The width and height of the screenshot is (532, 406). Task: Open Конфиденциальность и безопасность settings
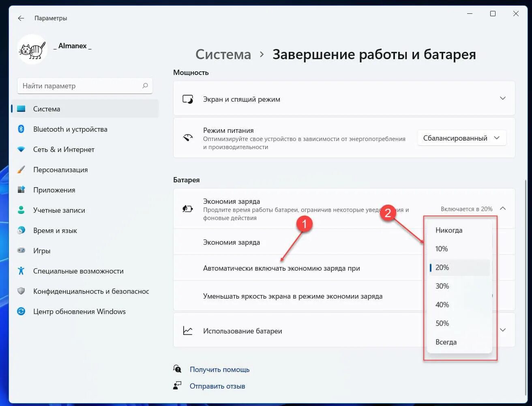point(84,291)
